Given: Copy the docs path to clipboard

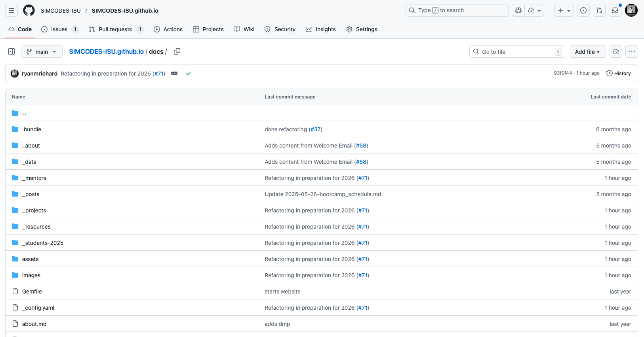Looking at the screenshot, I should [177, 51].
